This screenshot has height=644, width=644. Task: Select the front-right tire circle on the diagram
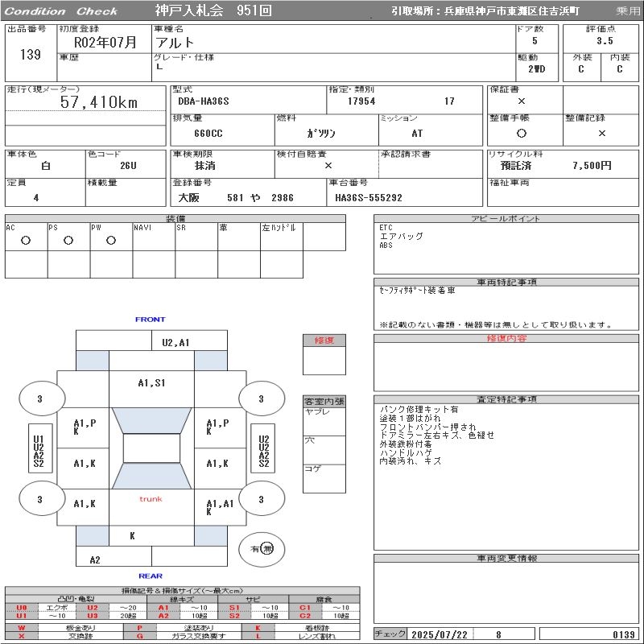(x=261, y=398)
